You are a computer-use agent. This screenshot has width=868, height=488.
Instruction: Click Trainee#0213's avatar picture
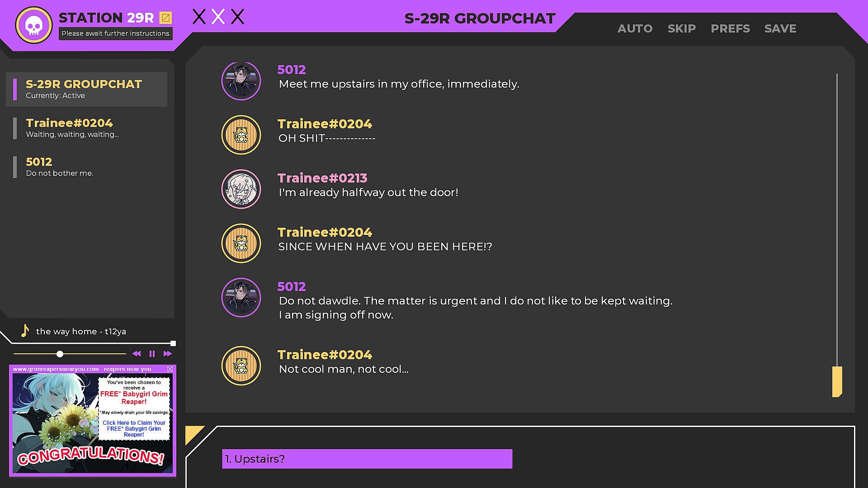[241, 189]
